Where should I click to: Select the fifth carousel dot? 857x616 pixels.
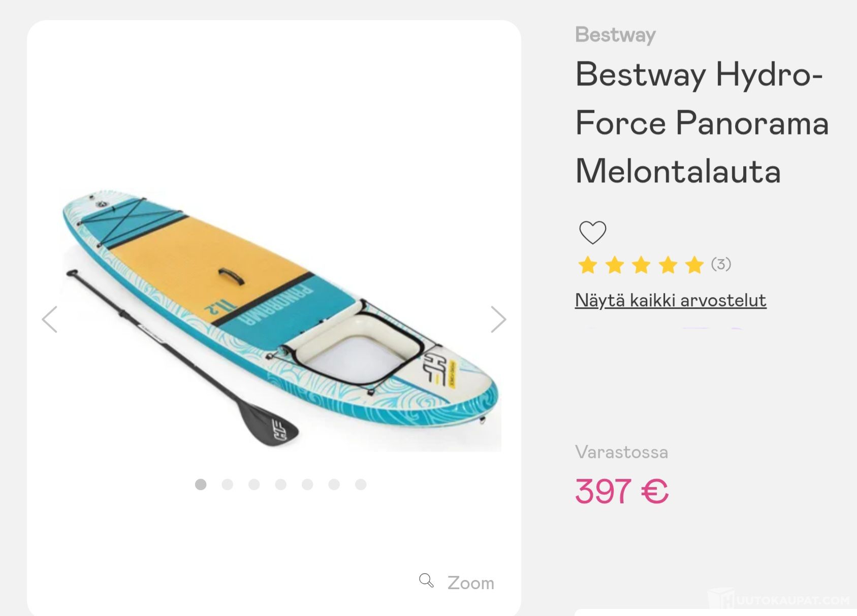307,484
